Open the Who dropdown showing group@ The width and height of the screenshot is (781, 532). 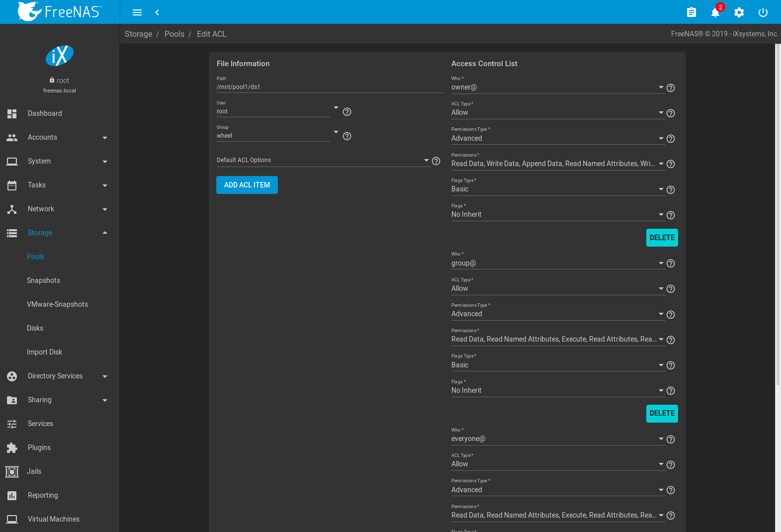pyautogui.click(x=558, y=263)
